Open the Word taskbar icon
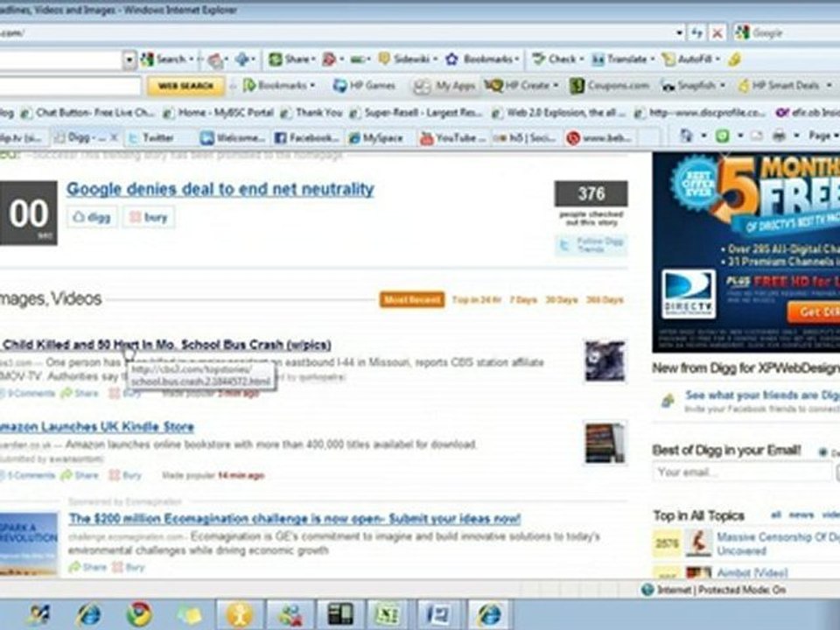Viewport: 840px width, 630px height. click(x=438, y=614)
